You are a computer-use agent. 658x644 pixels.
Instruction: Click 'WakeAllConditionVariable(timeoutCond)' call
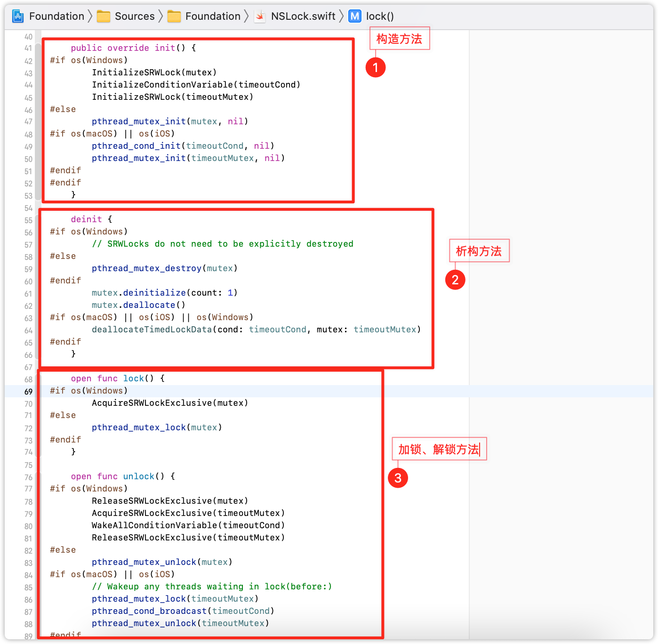pos(188,525)
